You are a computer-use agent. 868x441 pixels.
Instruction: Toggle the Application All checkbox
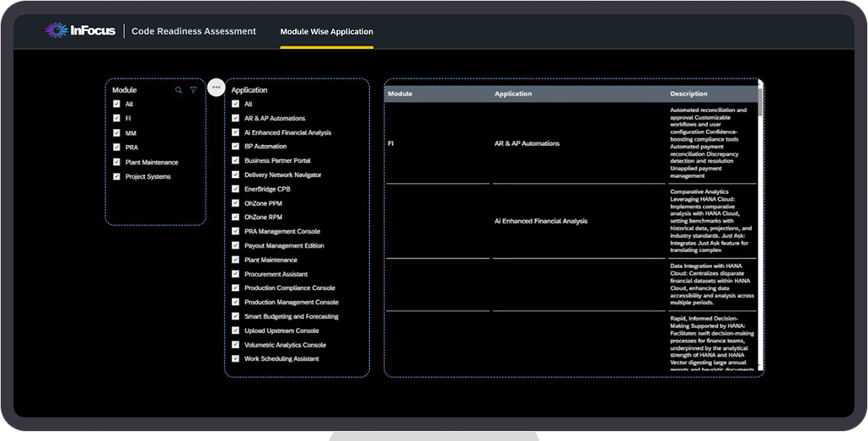[235, 104]
